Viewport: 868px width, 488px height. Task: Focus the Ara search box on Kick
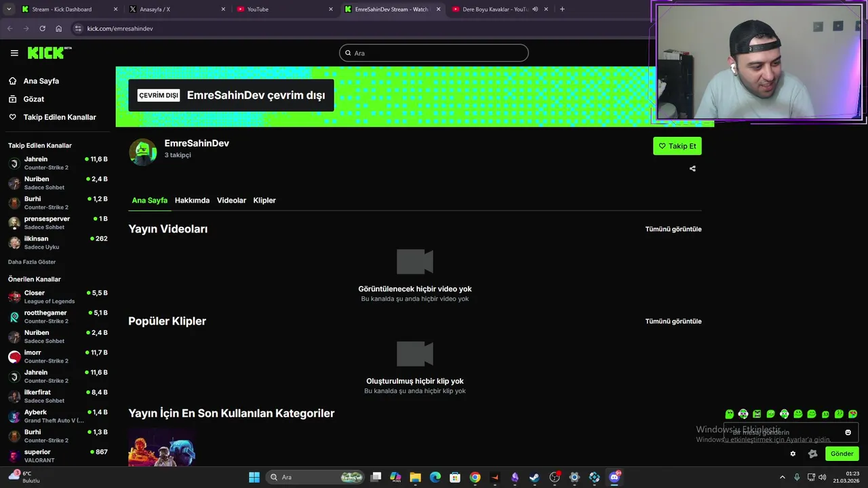[434, 53]
